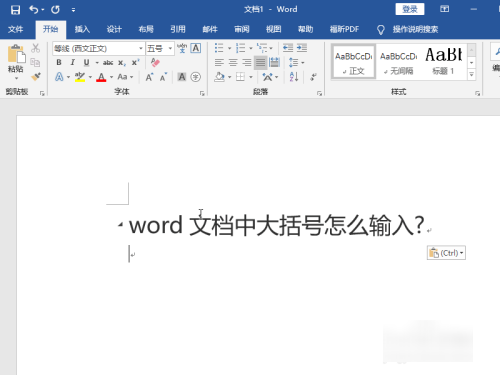Click the Multilevel List icon

pos(262,48)
